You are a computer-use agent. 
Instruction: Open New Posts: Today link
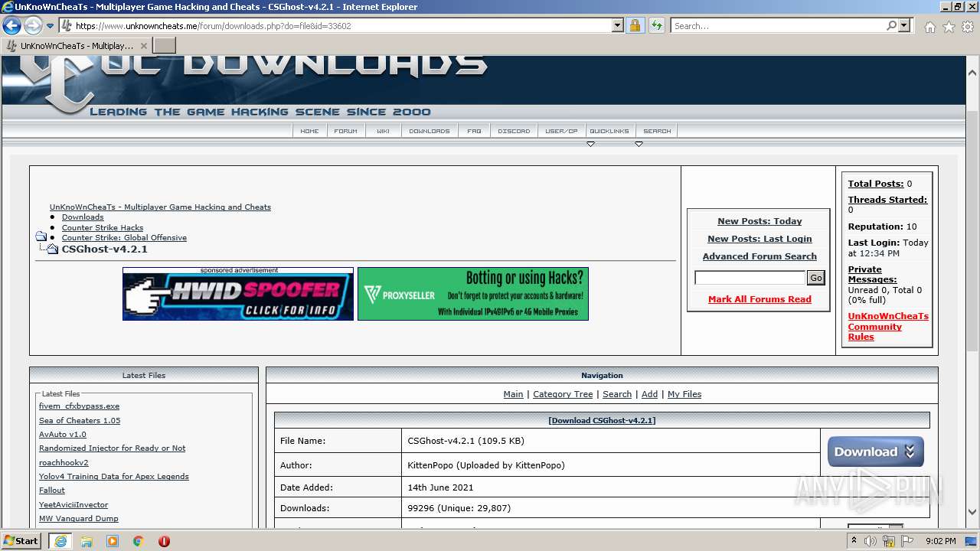click(x=759, y=221)
